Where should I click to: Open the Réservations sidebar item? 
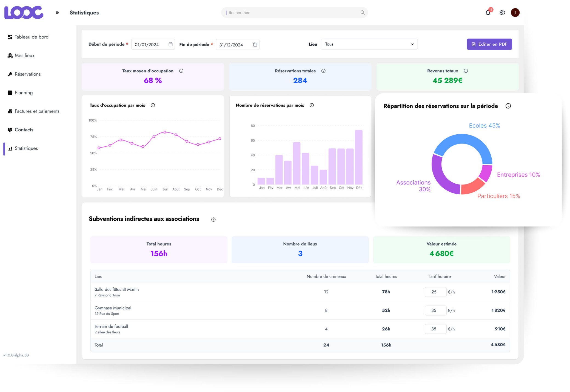[x=27, y=74]
